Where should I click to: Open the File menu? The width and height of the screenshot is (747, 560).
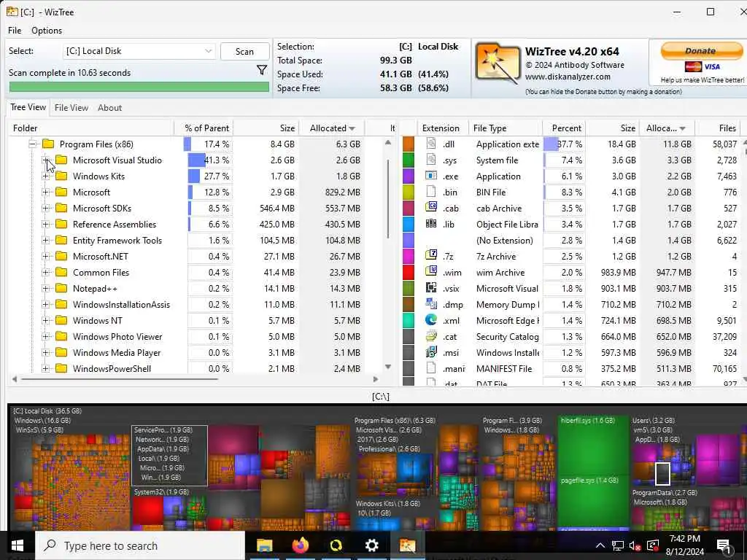15,31
